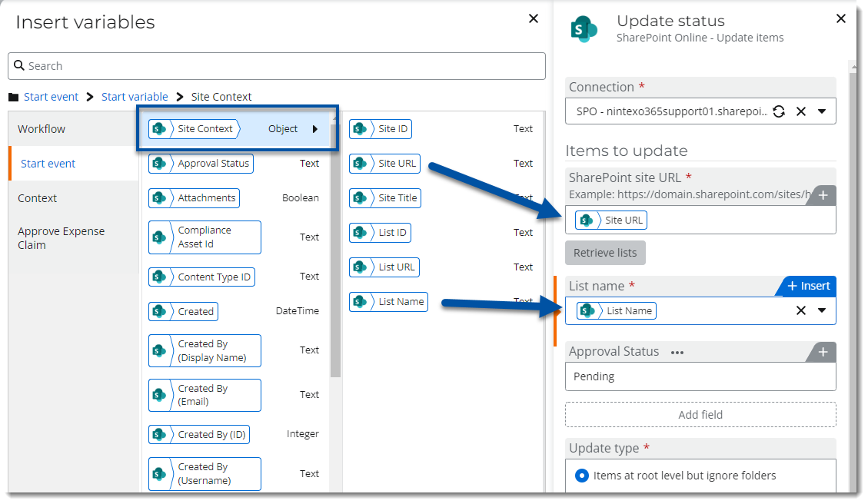Open Approval Status field options ellipsis
This screenshot has width=868, height=504.
677,353
